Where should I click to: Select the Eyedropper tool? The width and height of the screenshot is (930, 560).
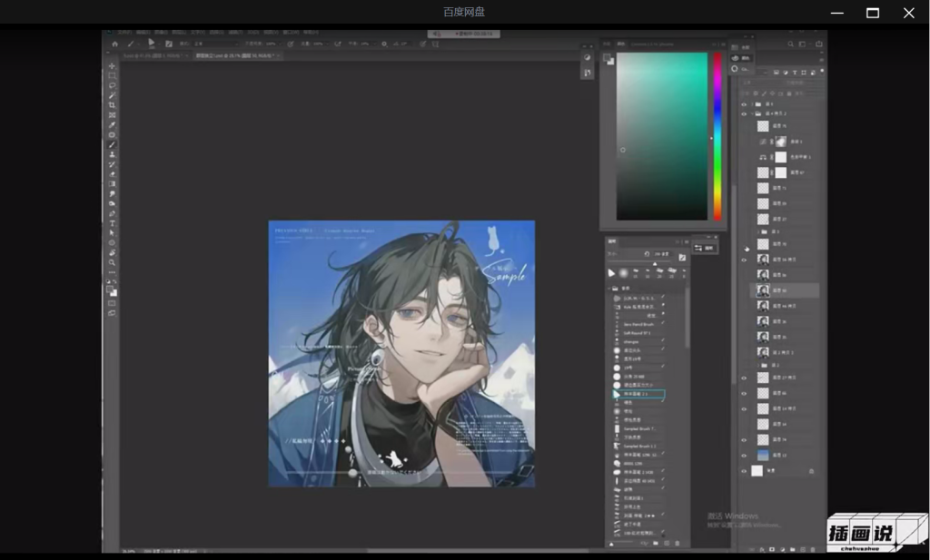[x=113, y=125]
